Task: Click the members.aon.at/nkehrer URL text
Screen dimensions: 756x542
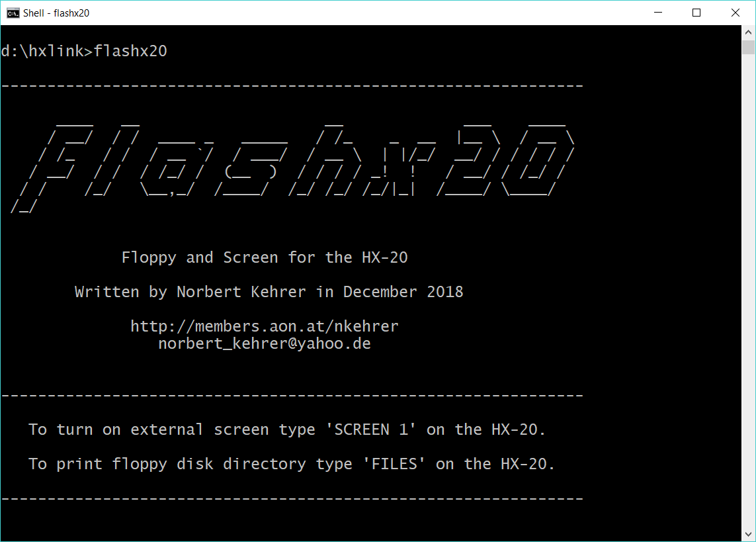Action: pos(264,326)
